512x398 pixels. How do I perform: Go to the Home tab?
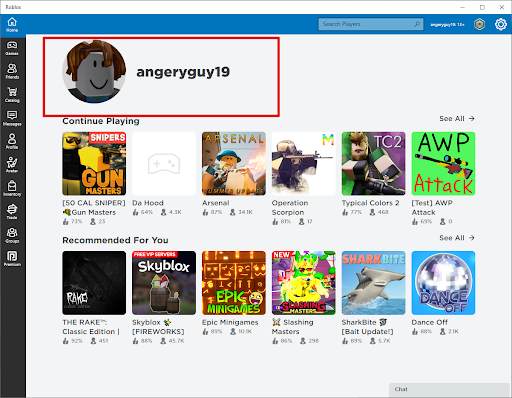(12, 25)
